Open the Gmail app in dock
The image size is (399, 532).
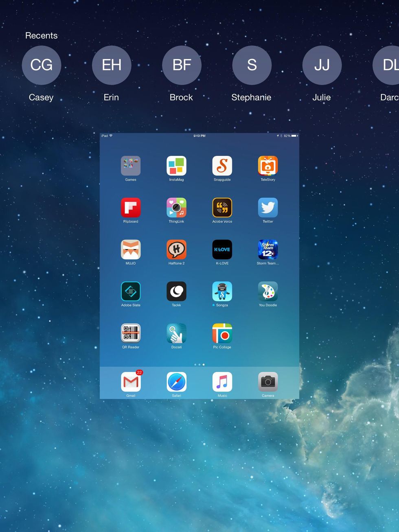pos(131,382)
